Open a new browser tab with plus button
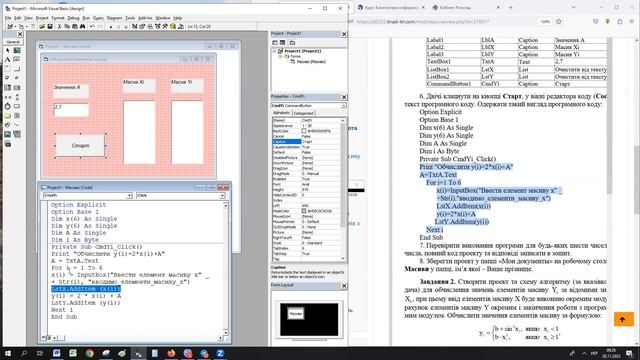 click(510, 7)
